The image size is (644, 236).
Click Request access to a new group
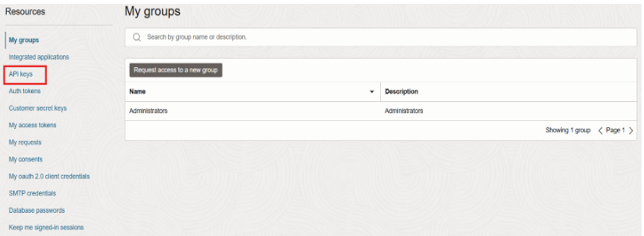pos(176,70)
